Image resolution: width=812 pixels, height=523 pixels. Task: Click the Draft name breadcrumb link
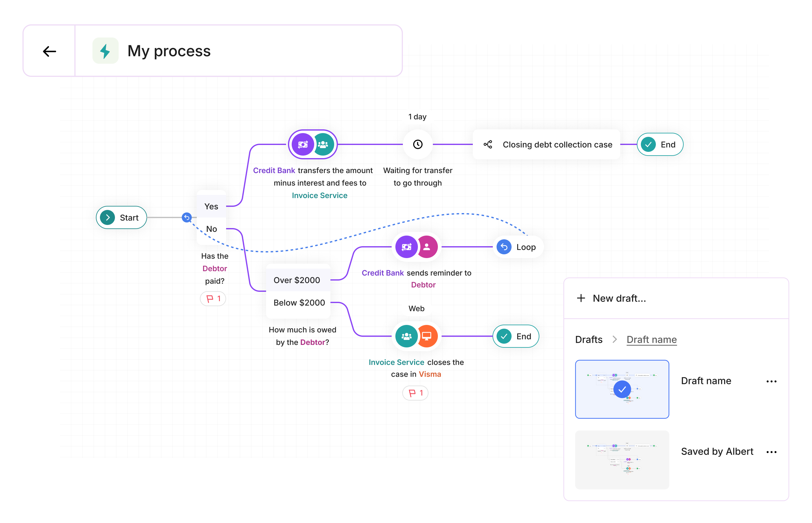pos(651,339)
